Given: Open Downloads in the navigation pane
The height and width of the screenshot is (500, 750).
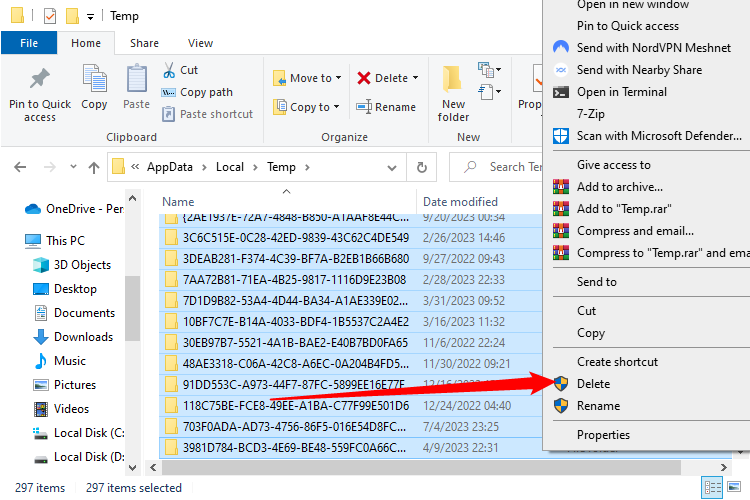Looking at the screenshot, I should click(83, 337).
